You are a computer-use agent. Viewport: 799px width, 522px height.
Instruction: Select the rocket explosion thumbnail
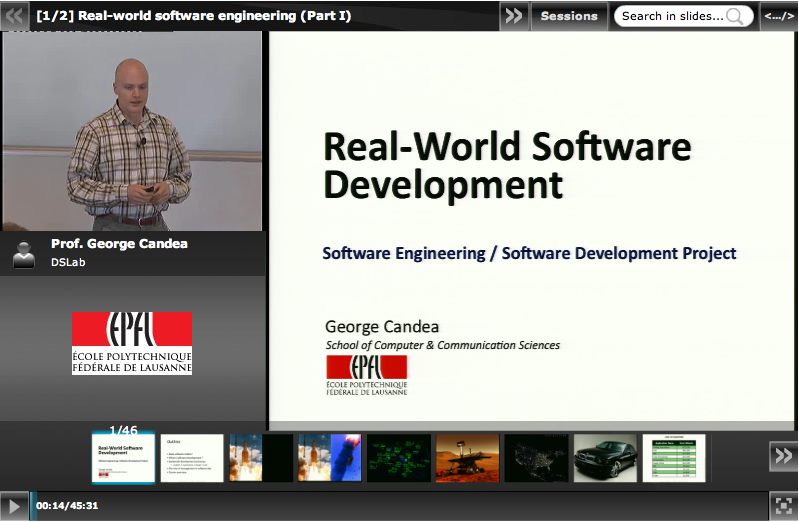click(x=330, y=458)
